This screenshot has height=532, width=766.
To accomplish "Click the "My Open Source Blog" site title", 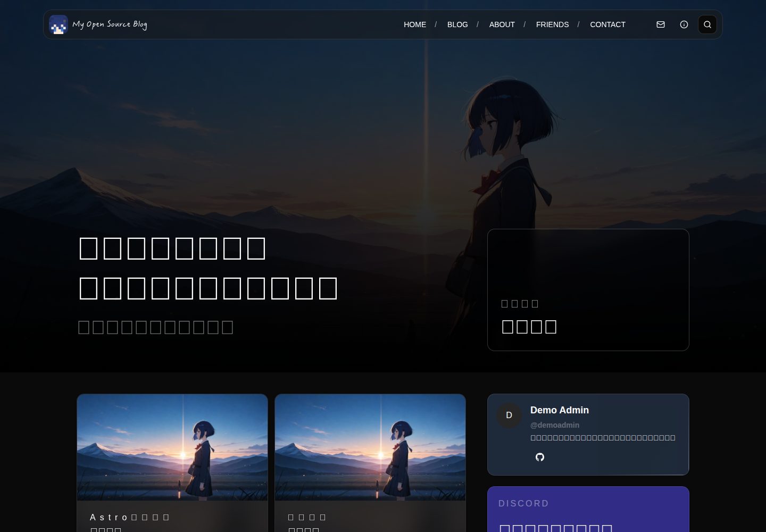I will [x=110, y=24].
